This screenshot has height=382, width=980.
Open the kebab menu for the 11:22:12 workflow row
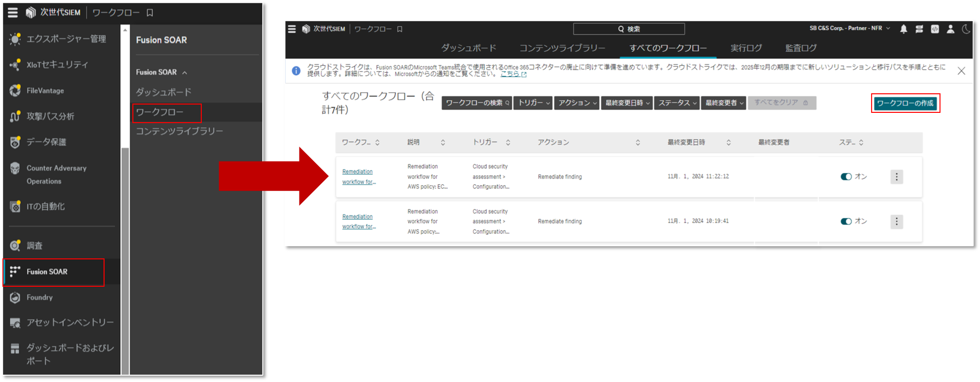click(896, 177)
